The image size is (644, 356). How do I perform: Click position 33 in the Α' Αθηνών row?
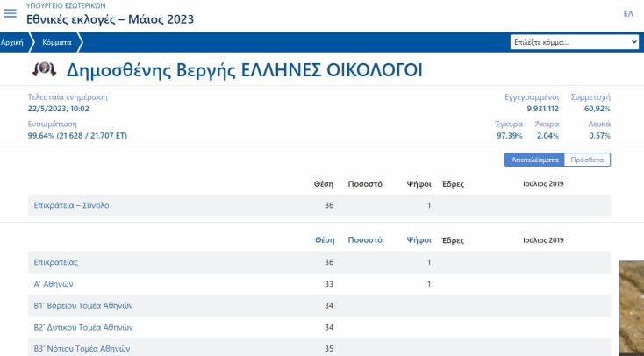click(329, 284)
